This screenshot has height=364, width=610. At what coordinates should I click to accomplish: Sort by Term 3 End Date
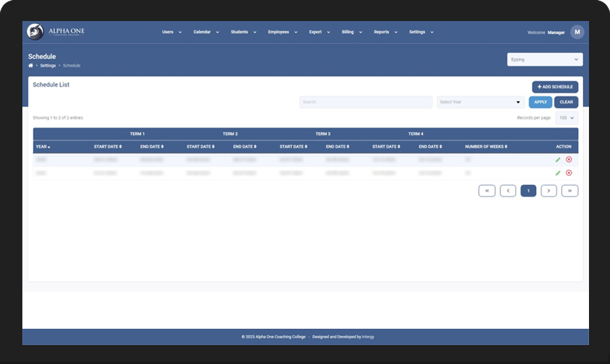tap(338, 146)
